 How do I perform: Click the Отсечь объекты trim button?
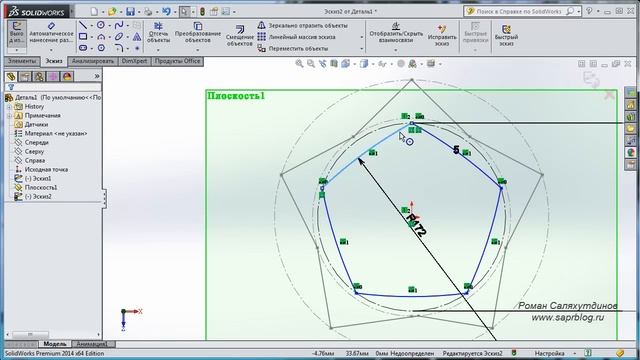click(x=158, y=33)
